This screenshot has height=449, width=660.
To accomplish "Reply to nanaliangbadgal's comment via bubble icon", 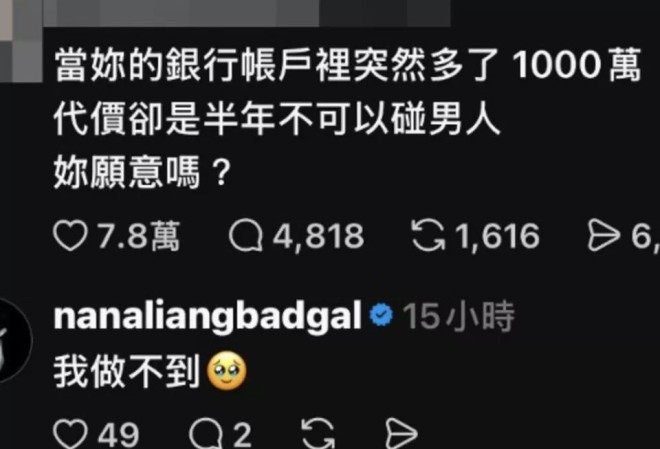I will [x=206, y=435].
